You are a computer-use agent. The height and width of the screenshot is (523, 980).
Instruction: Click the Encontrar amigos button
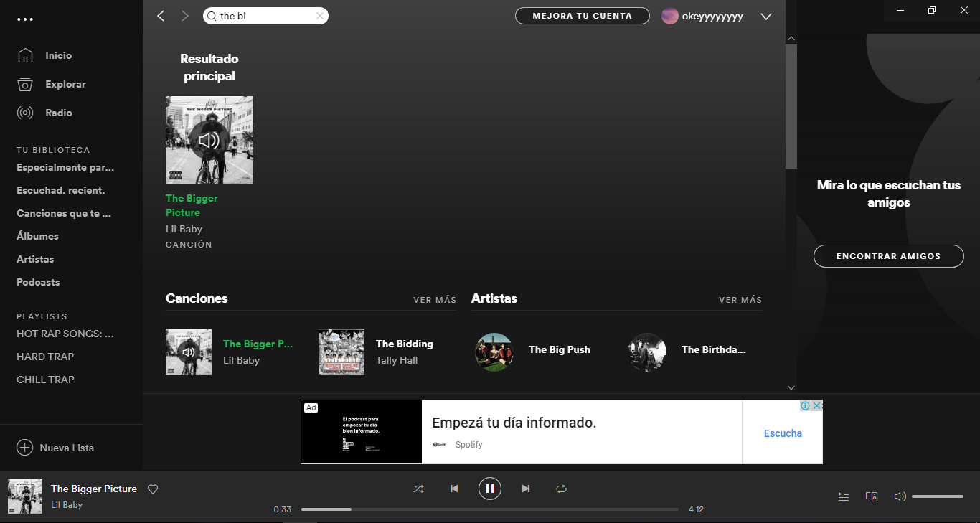pyautogui.click(x=889, y=256)
